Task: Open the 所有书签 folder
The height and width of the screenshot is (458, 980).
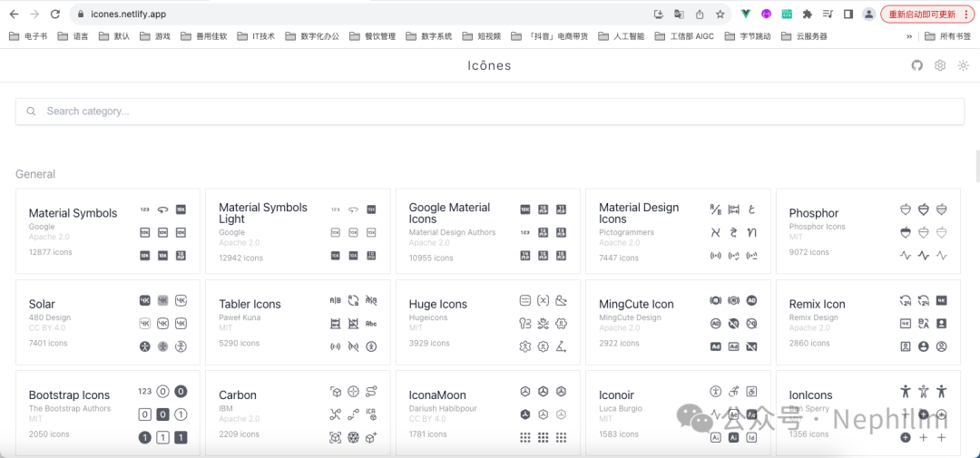Action: 947,36
